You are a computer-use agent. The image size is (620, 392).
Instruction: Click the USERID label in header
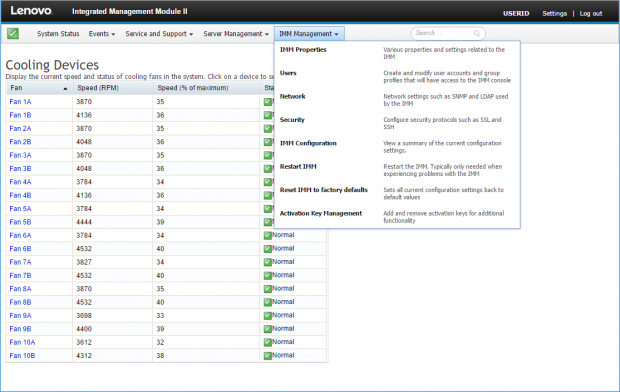(516, 13)
